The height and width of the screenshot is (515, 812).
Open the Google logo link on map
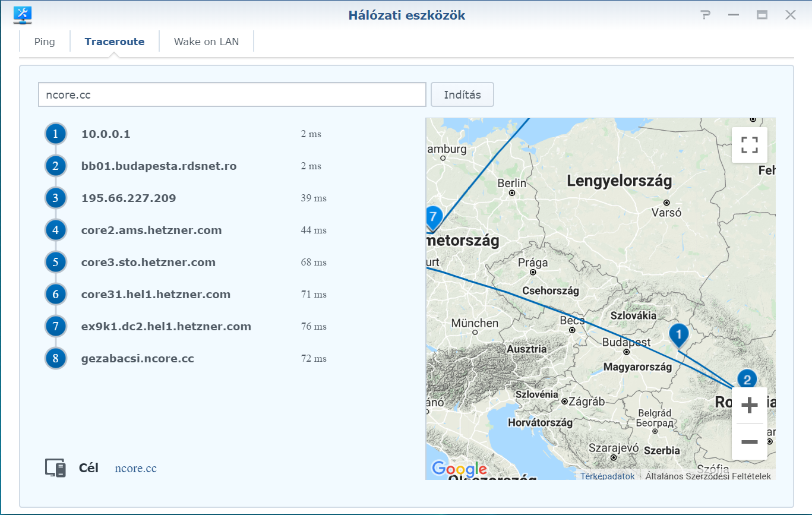point(459,469)
